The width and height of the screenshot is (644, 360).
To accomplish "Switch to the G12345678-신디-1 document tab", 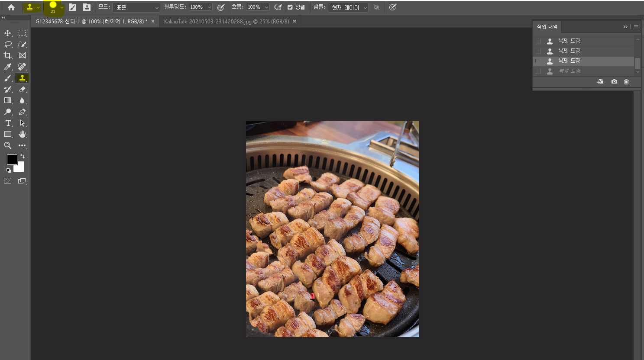I will (91, 21).
